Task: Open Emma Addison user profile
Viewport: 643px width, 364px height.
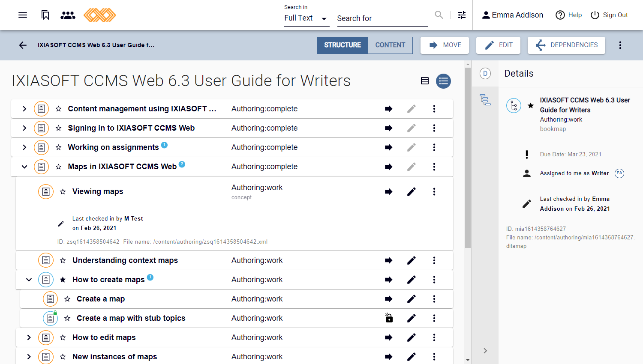Action: [x=512, y=15]
